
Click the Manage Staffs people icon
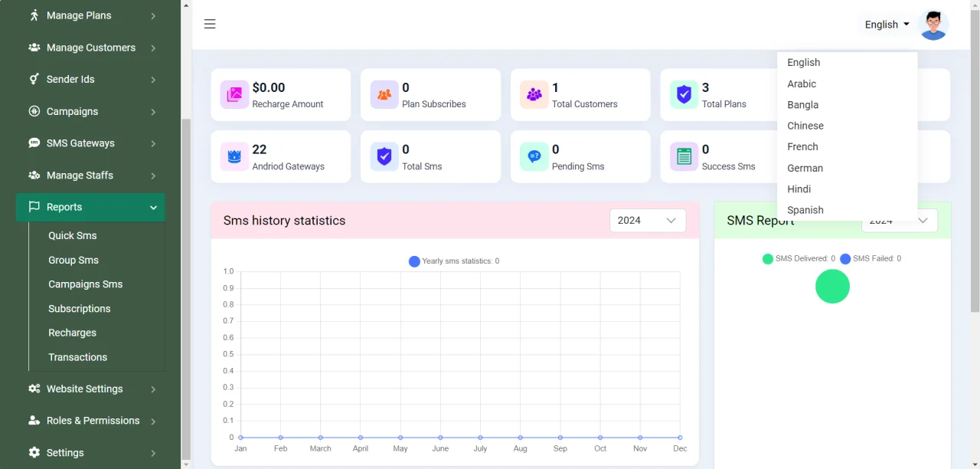click(34, 175)
